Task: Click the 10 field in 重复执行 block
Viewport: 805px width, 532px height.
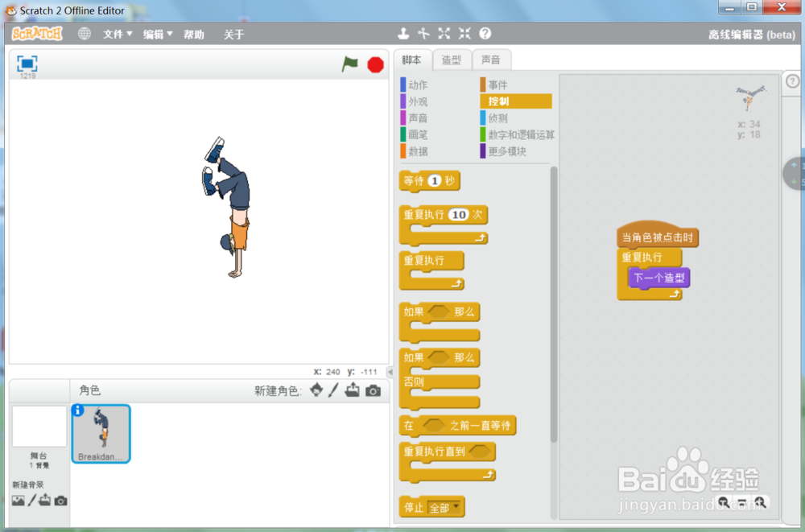Action: click(x=459, y=215)
